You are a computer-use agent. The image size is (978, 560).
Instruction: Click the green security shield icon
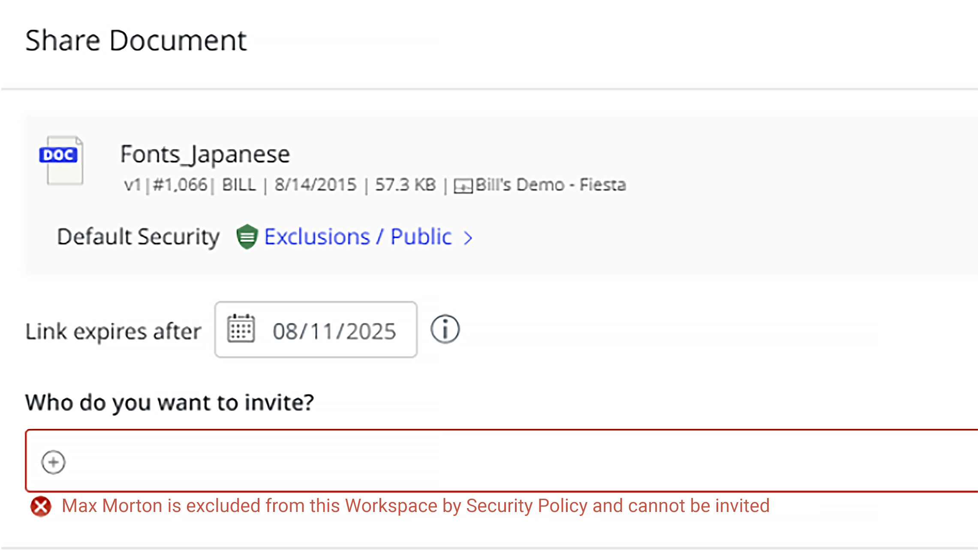248,236
